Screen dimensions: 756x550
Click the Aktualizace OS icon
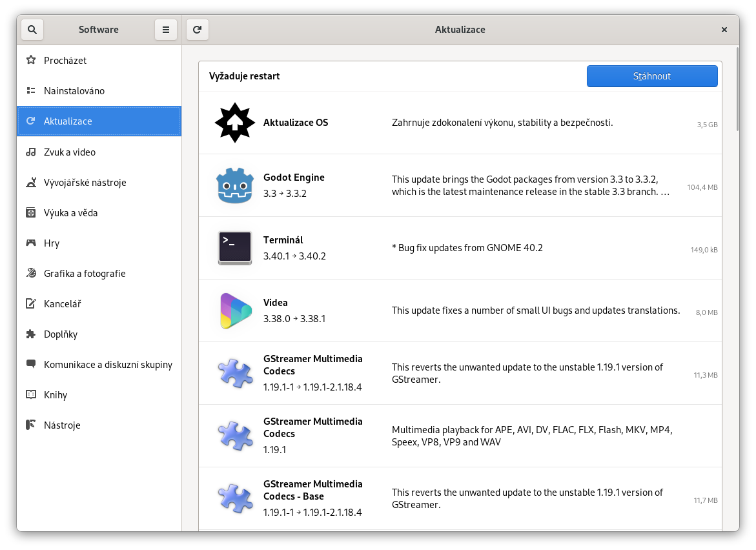pyautogui.click(x=235, y=123)
